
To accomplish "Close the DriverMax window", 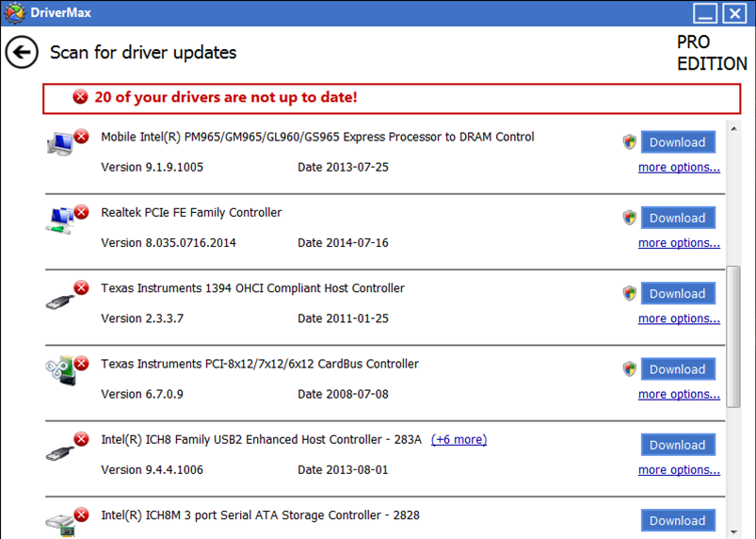I will (x=734, y=13).
